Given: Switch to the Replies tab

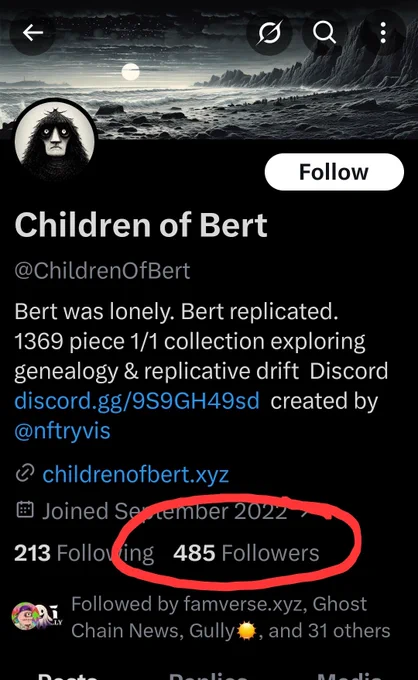Looking at the screenshot, I should click(x=209, y=676).
